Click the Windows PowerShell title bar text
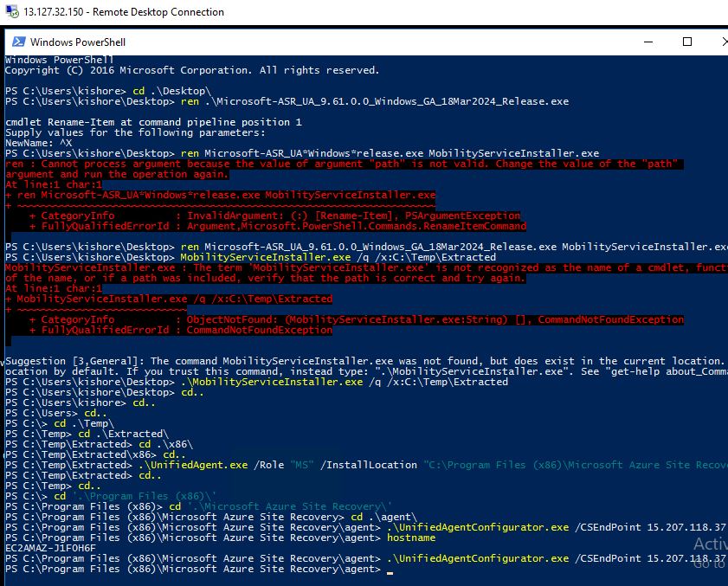 tap(77, 42)
